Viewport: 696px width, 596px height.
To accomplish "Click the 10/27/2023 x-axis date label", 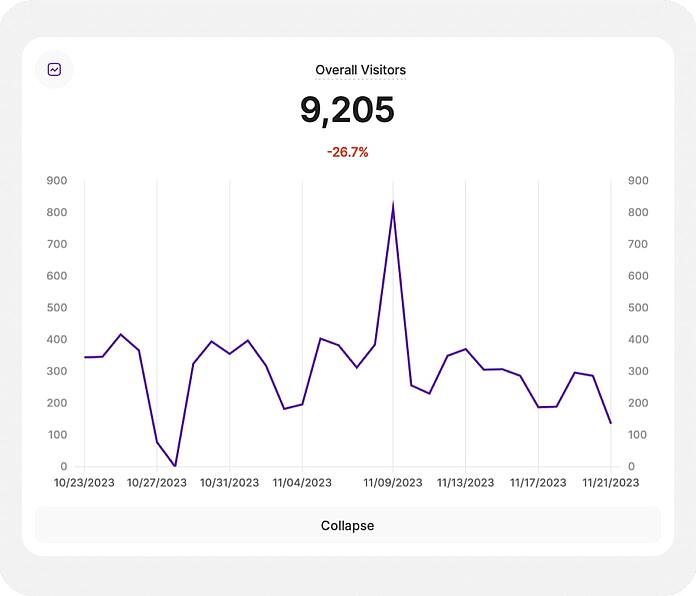I will (157, 482).
